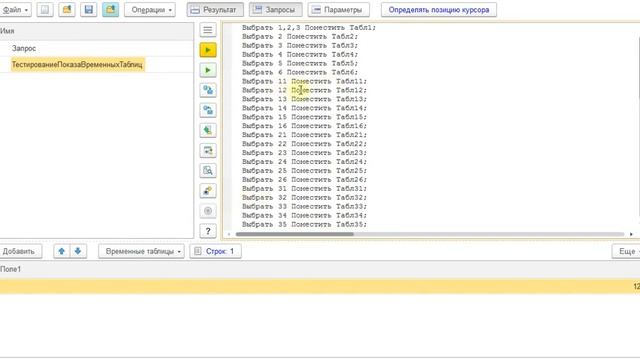The image size is (640, 360).
Task: Open the Операции dropdown menu
Action: pyautogui.click(x=150, y=9)
